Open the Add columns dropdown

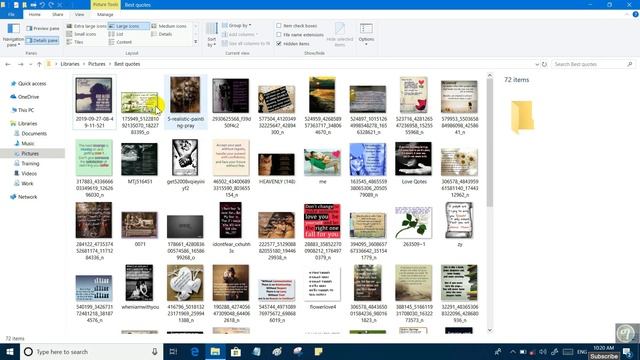(x=240, y=34)
